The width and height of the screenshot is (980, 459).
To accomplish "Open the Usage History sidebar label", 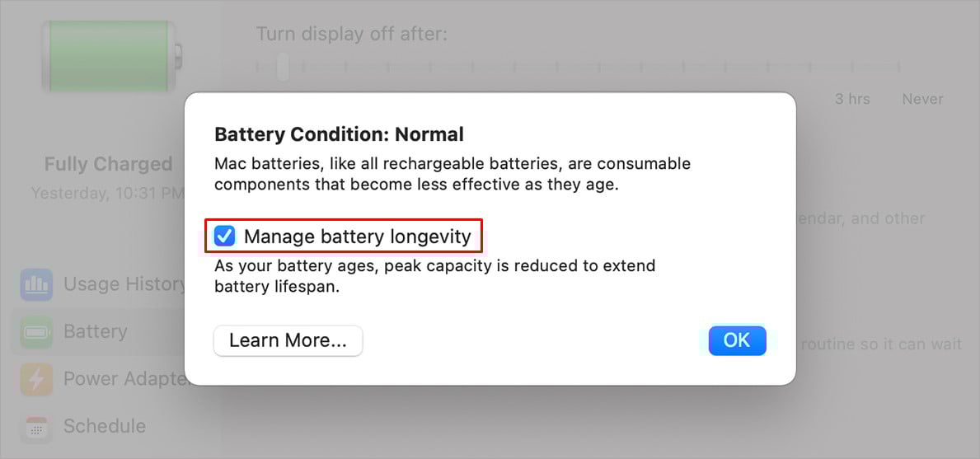I will click(x=125, y=285).
